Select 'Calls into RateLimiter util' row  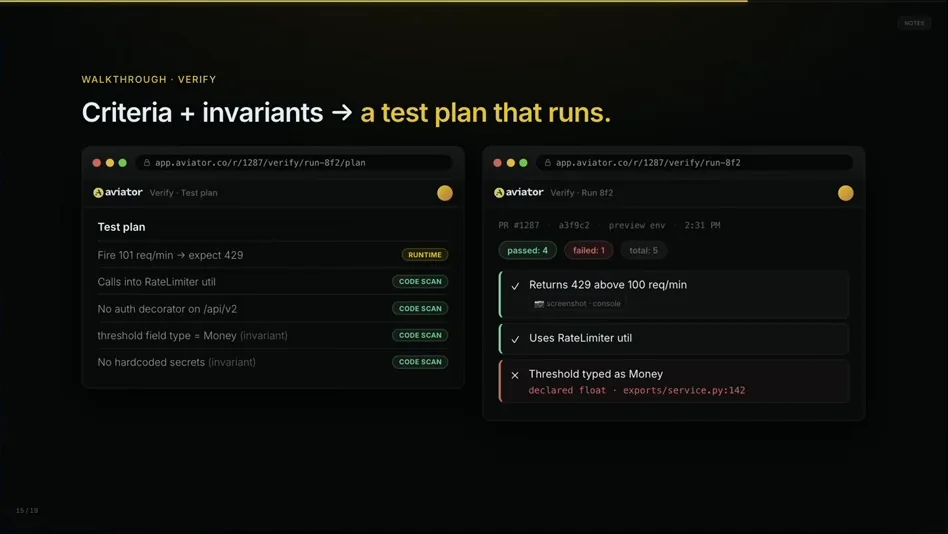[x=273, y=281]
